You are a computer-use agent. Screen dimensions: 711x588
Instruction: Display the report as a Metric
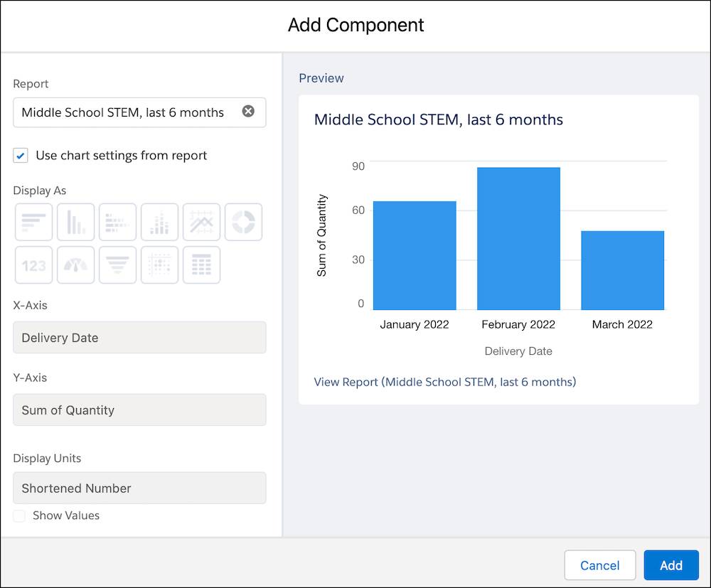coord(33,264)
